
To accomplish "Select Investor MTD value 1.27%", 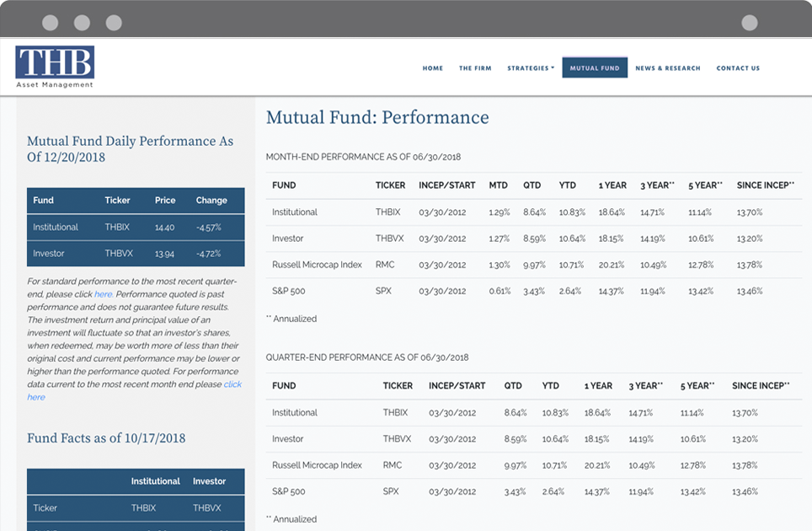I will point(499,239).
